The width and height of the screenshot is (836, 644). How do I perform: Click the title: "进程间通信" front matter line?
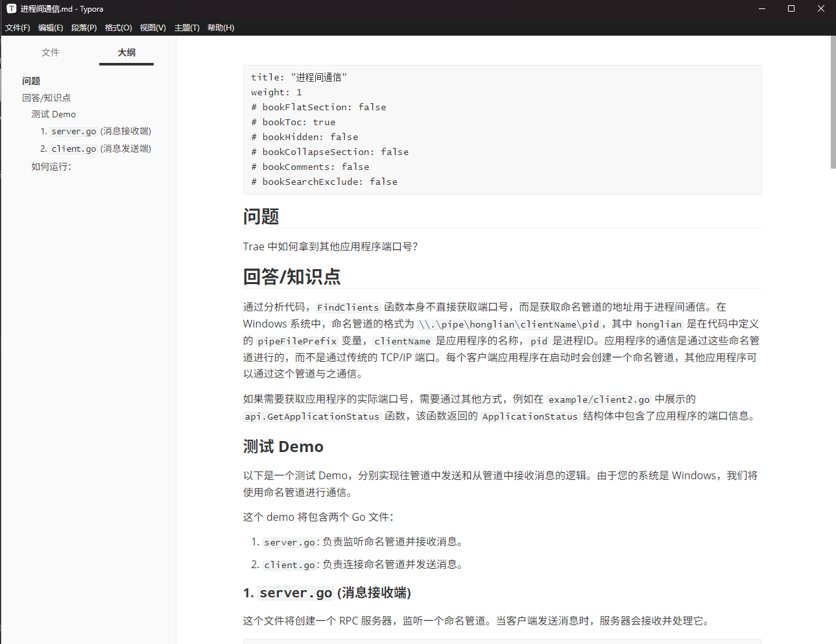pyautogui.click(x=299, y=77)
